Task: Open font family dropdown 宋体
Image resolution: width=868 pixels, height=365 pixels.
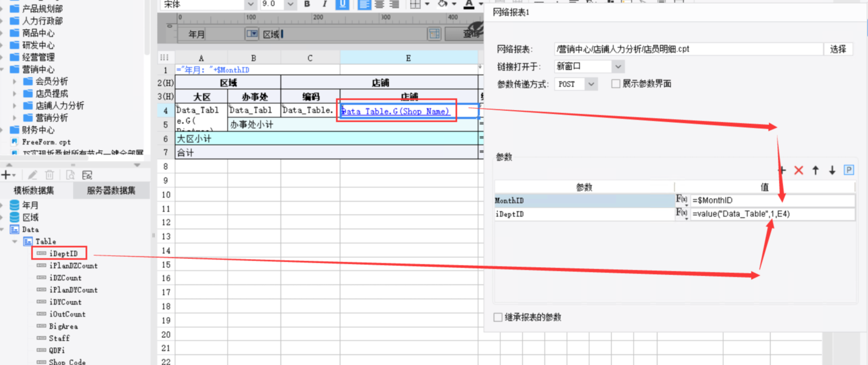Action: pyautogui.click(x=250, y=4)
